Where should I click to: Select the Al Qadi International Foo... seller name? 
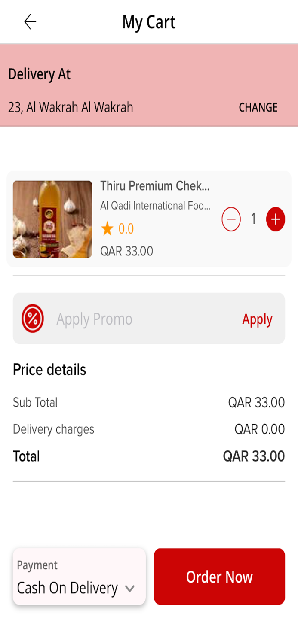pos(156,206)
